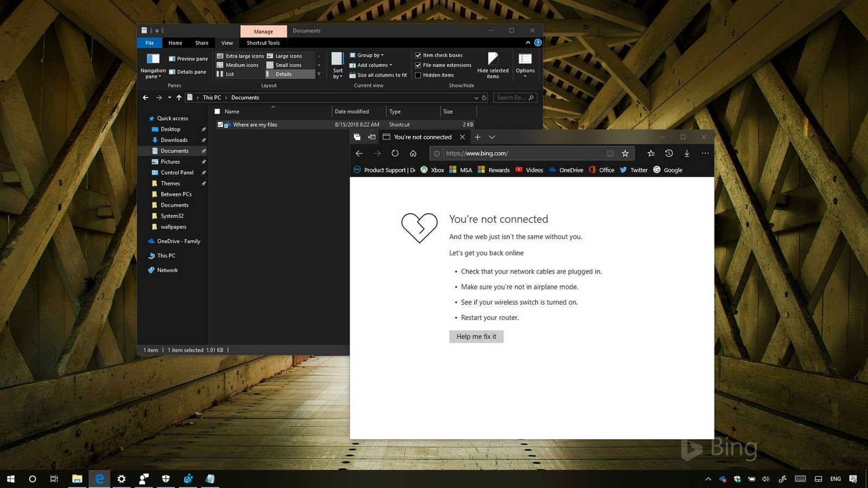Switch layout to Large icons
Screen dimensions: 868x488
(284, 56)
